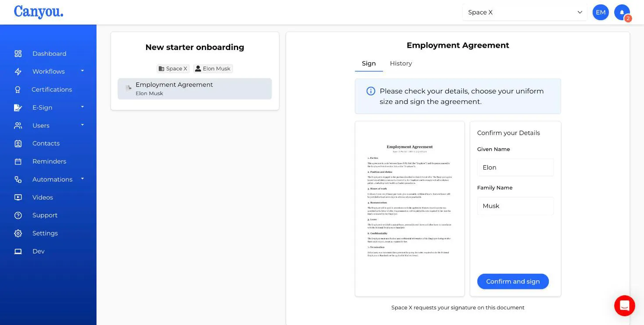Open the Employment Agreement document preview
Viewport: 644px width, 325px height.
[x=410, y=209]
